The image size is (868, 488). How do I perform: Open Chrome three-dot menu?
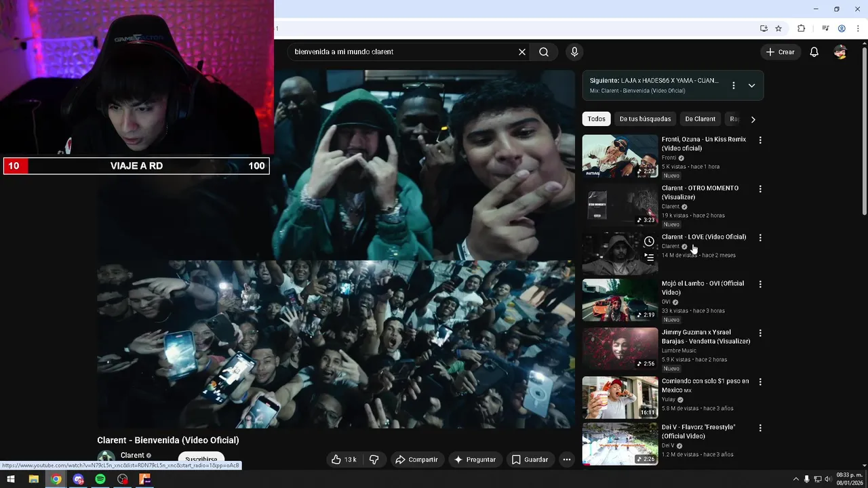click(856, 28)
